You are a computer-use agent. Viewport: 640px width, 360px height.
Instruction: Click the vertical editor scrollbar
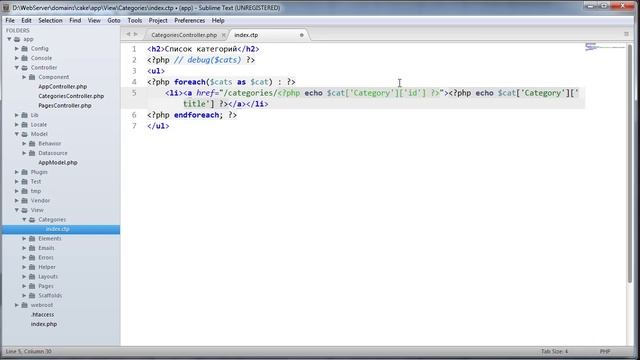(631, 163)
